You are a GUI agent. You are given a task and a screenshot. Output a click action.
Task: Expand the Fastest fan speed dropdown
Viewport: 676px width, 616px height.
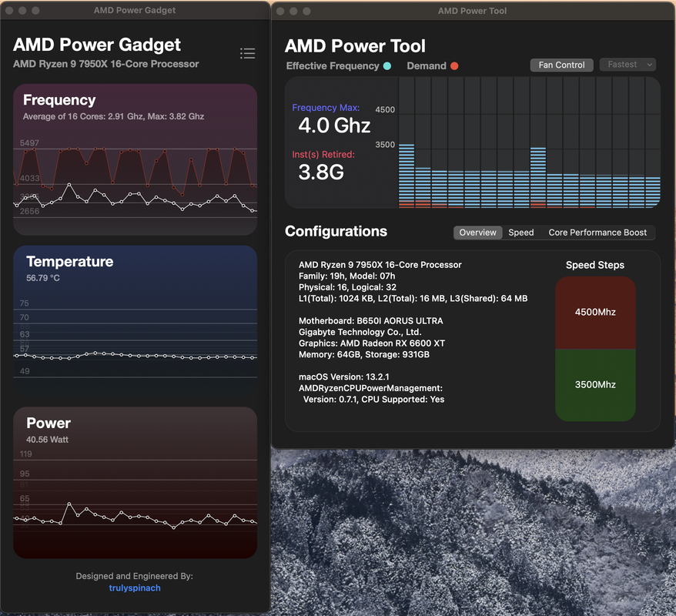click(627, 65)
